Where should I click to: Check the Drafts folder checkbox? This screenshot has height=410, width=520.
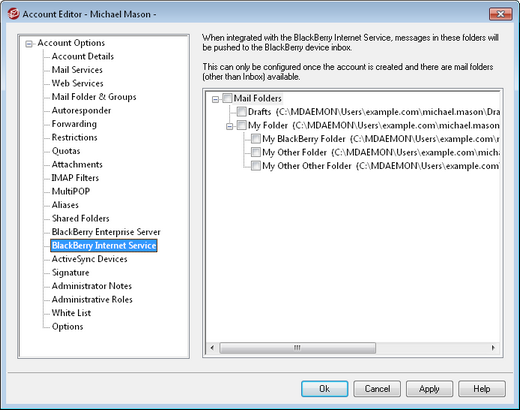[x=241, y=111]
